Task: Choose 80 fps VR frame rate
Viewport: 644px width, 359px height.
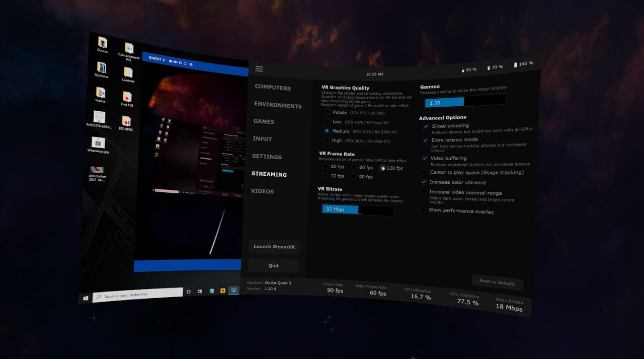Action: tap(354, 167)
